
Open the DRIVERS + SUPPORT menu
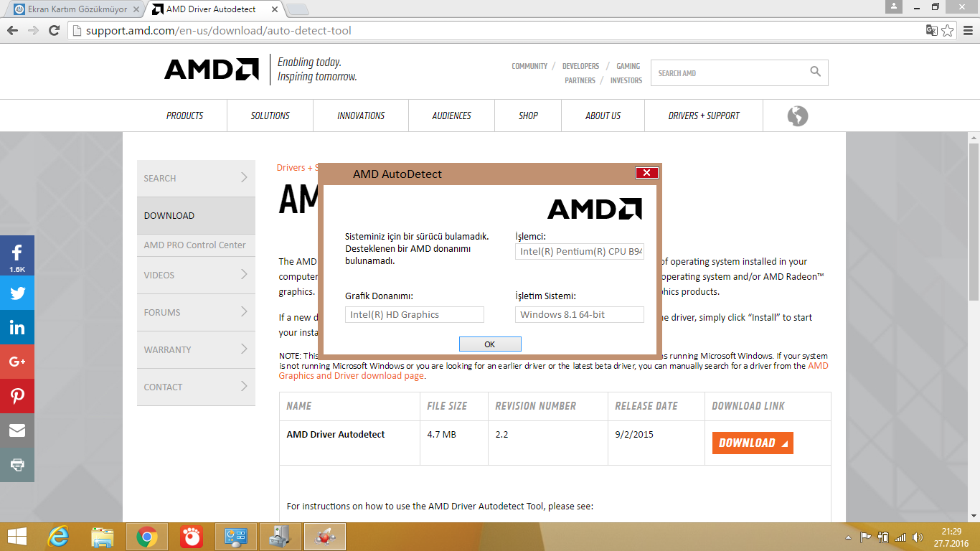click(x=703, y=116)
